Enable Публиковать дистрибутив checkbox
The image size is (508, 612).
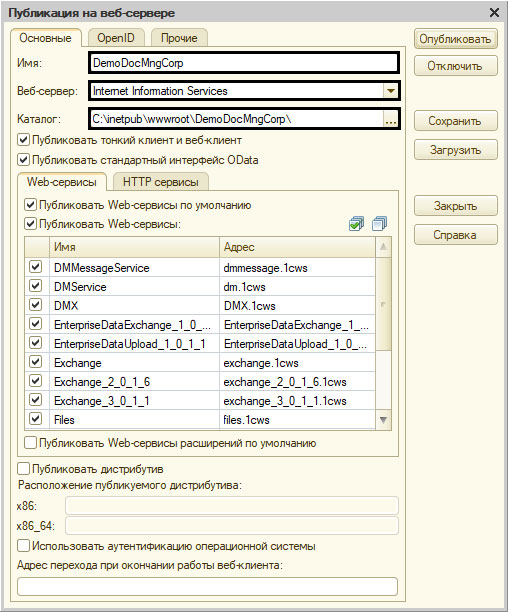point(23,469)
